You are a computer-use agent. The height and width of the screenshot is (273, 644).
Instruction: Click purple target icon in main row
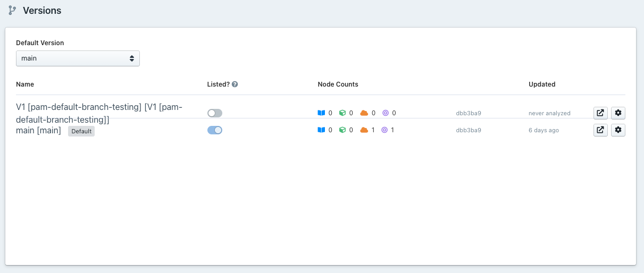tap(384, 130)
